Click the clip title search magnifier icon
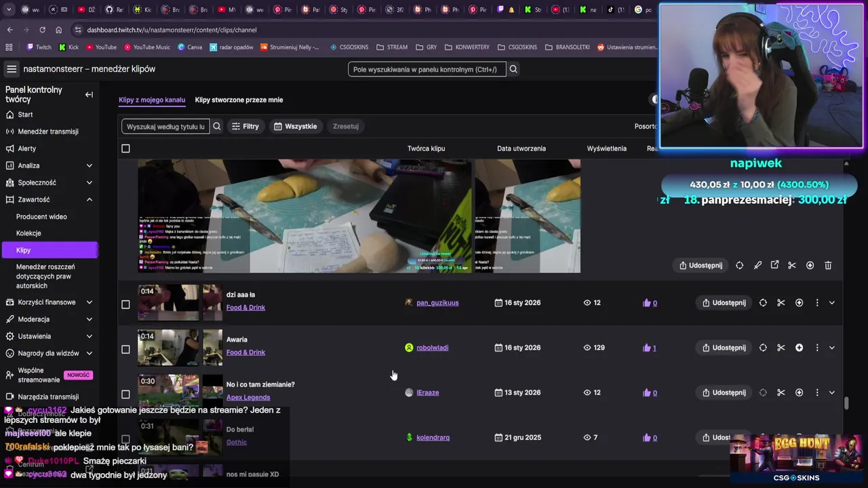 pos(217,126)
